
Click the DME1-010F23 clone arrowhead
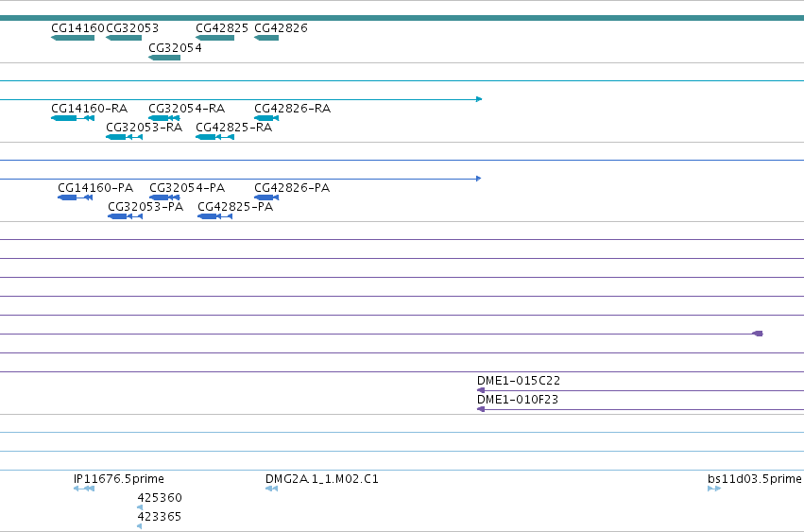481,409
